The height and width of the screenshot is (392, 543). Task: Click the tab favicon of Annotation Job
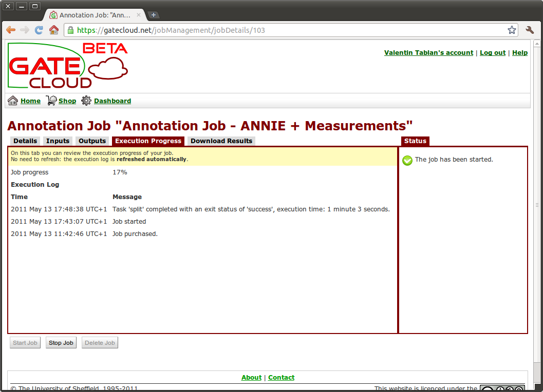click(53, 15)
